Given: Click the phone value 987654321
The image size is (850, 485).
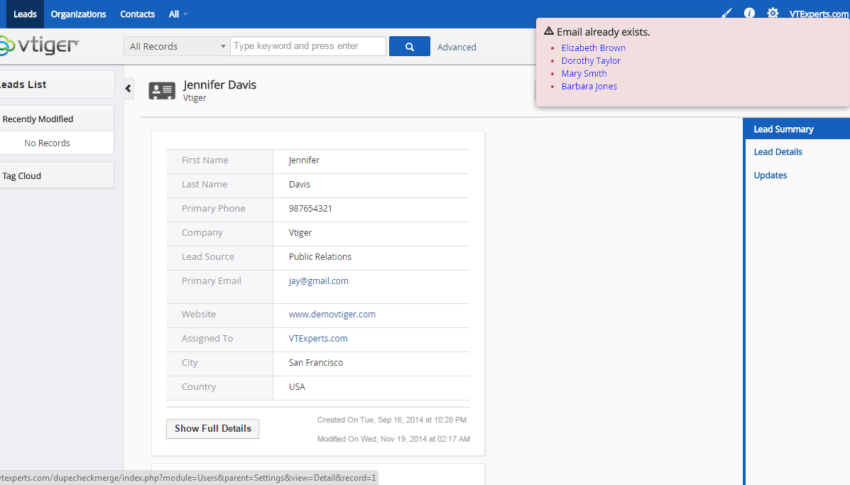Looking at the screenshot, I should (x=310, y=209).
